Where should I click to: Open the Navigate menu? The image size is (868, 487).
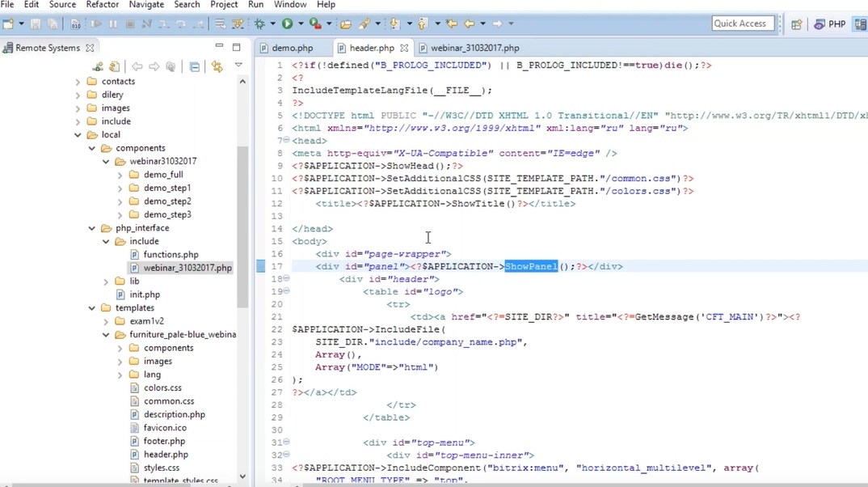click(146, 4)
